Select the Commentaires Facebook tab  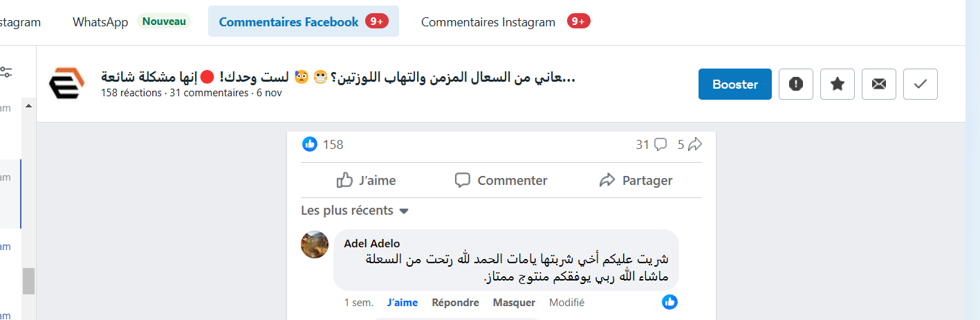click(x=289, y=22)
